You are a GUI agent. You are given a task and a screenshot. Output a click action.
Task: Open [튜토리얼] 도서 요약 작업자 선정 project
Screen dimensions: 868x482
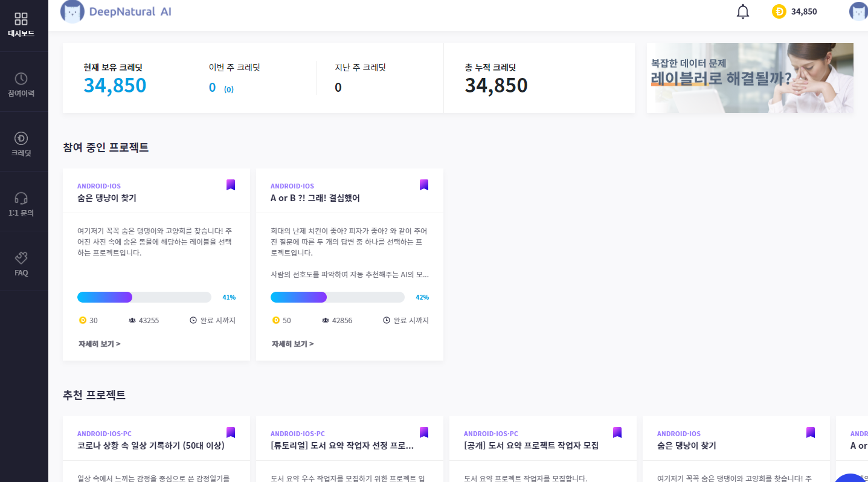click(342, 446)
